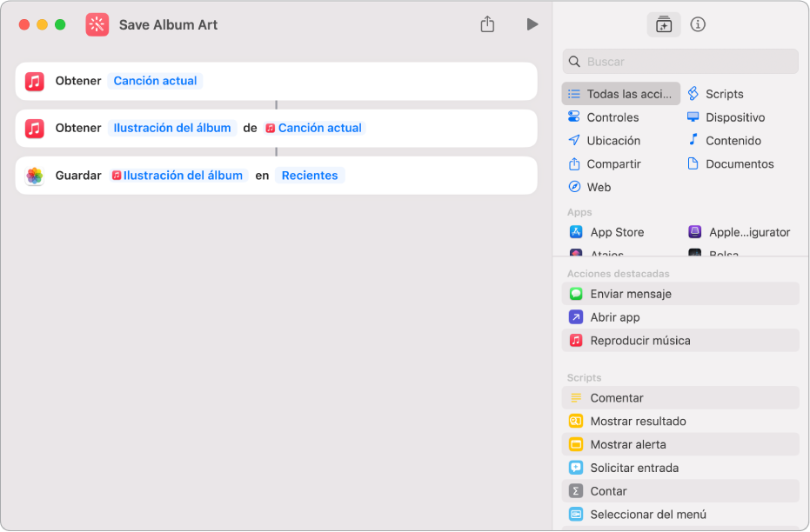Open the action library panel button
The height and width of the screenshot is (532, 810).
pos(664,24)
